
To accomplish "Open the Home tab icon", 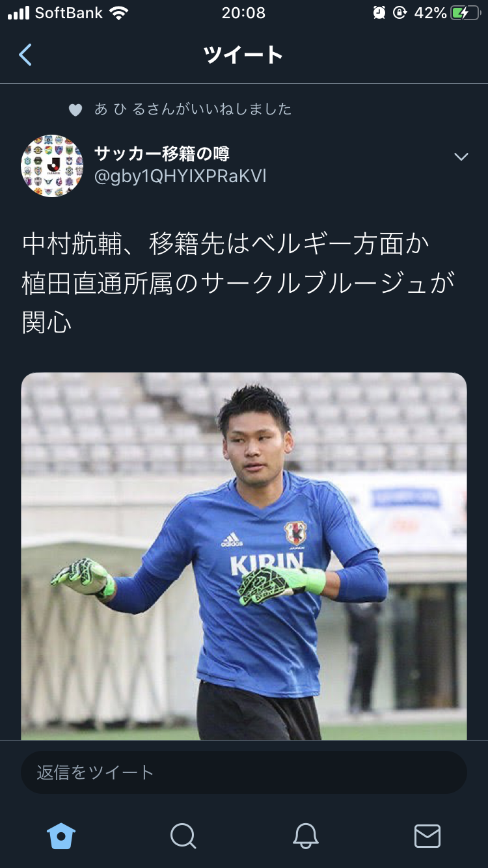I will [61, 835].
